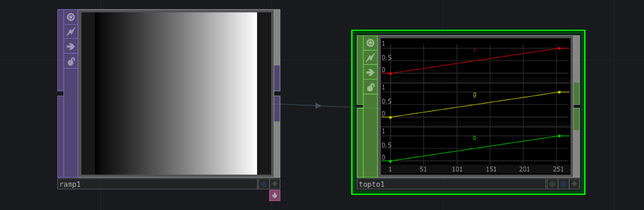The width and height of the screenshot is (644, 210).
Task: Click the green b channel's start point
Action: click(390, 161)
